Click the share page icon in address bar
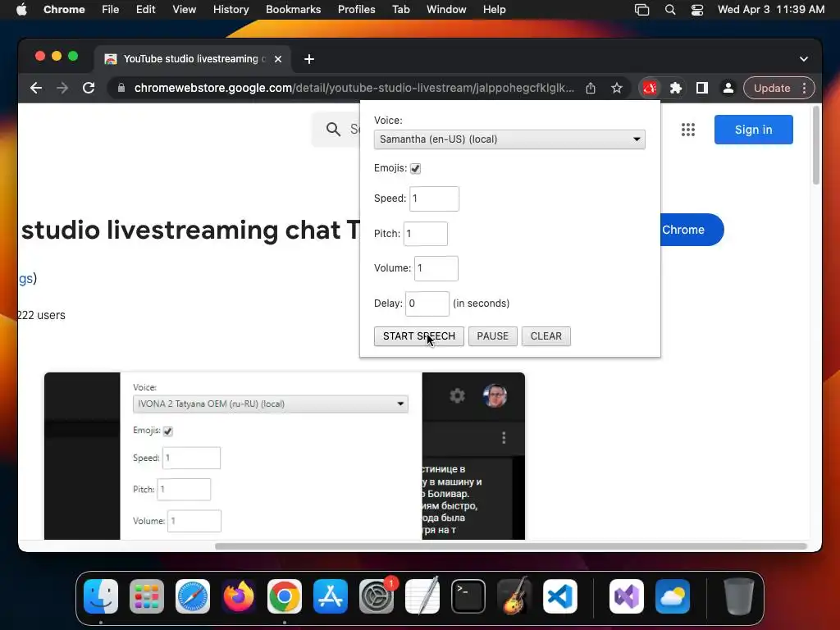Screen dimensions: 840x630 (591, 88)
